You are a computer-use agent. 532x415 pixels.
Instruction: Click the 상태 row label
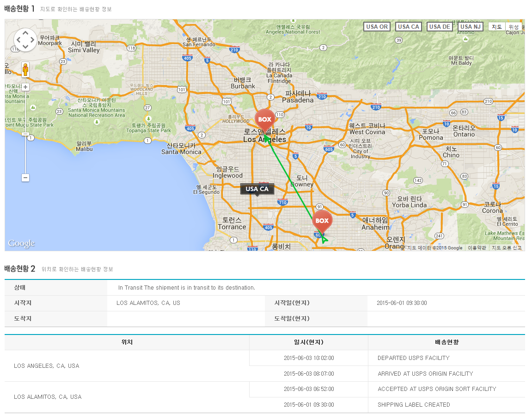20,288
